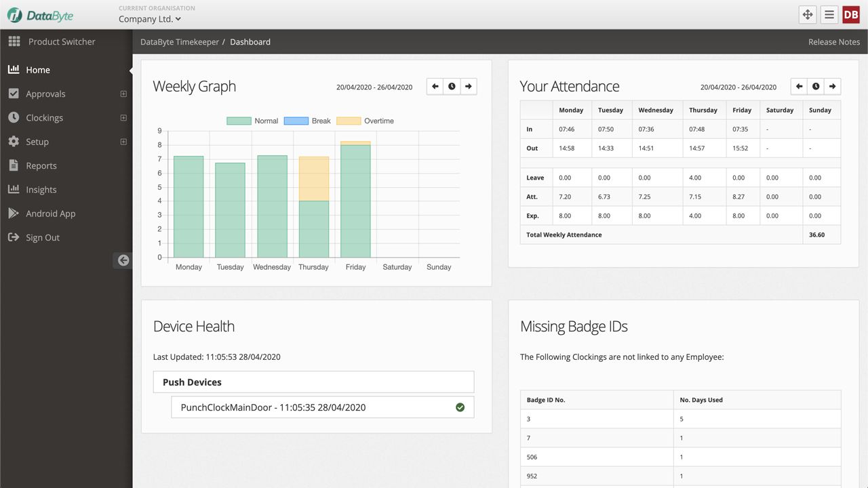
Task: Select Reports in the sidebar
Action: point(41,165)
